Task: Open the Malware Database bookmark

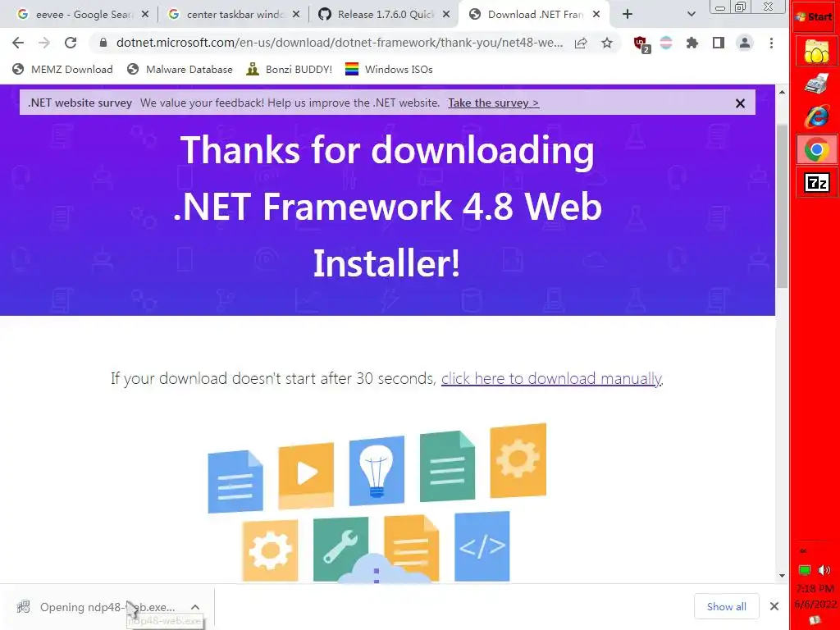Action: click(x=180, y=69)
